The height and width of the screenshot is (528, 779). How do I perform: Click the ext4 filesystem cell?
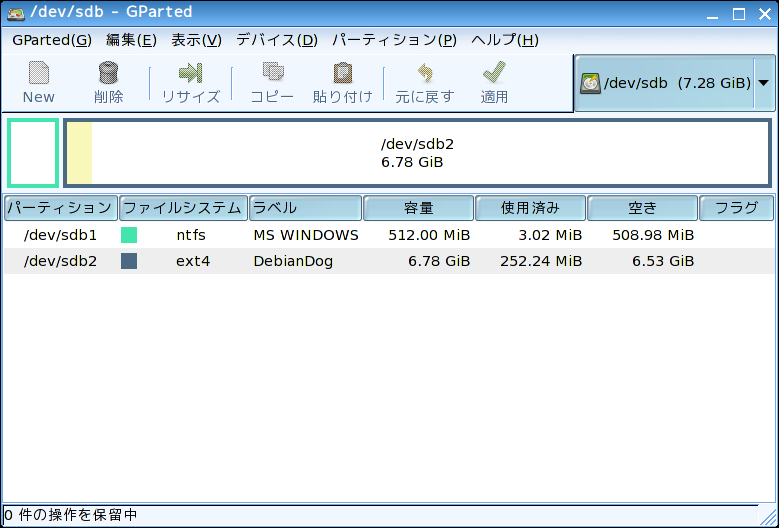click(x=193, y=261)
